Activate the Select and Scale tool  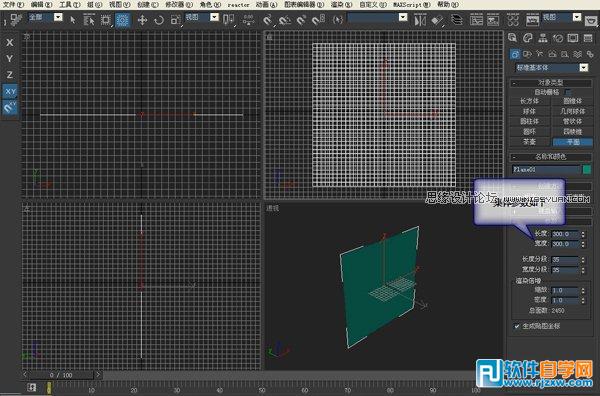tap(176, 20)
